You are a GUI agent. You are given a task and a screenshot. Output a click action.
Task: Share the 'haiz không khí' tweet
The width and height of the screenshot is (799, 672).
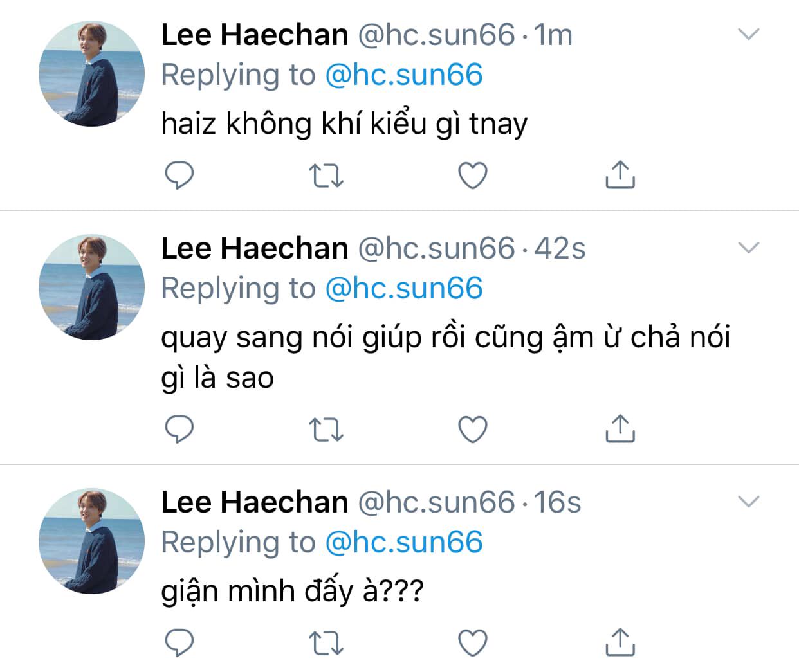click(x=620, y=175)
